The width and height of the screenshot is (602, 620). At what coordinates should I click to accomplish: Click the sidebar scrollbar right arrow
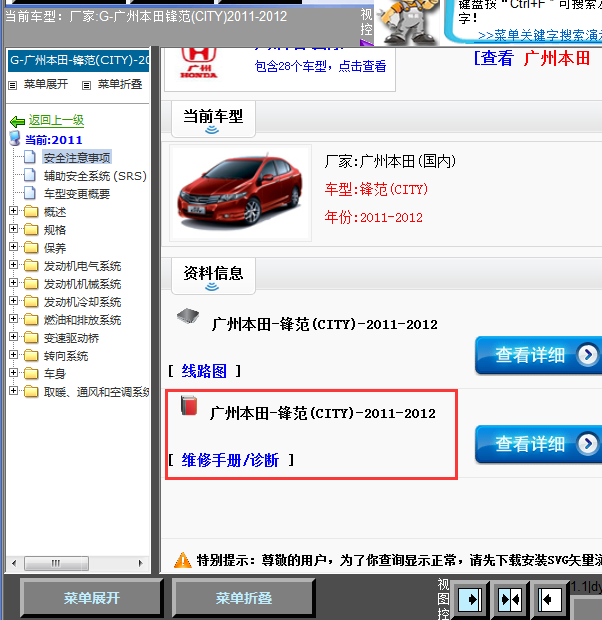[140, 563]
